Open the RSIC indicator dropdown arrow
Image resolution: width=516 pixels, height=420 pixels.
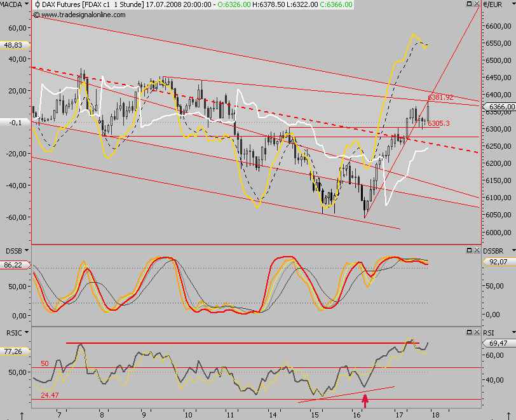26,332
